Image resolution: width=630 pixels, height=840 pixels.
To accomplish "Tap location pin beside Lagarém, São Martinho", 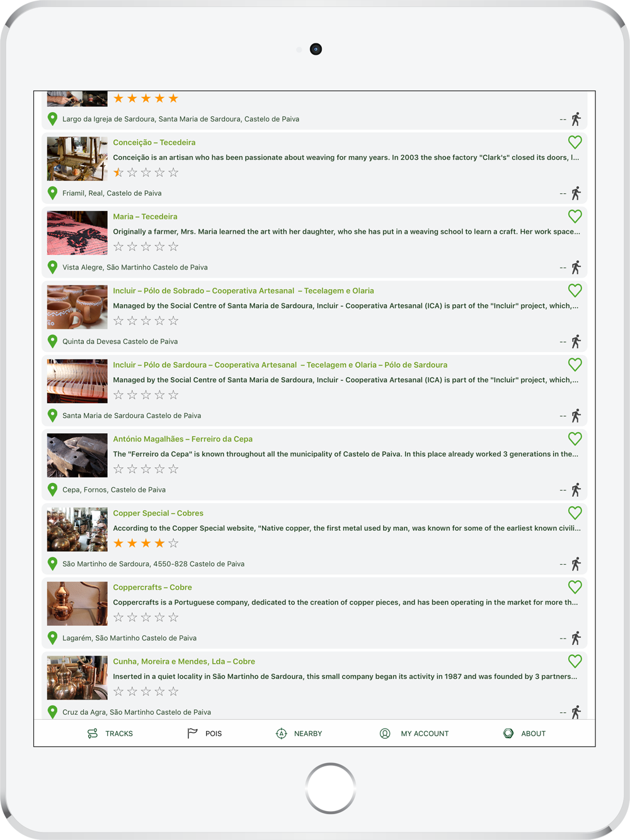I will pos(53,638).
